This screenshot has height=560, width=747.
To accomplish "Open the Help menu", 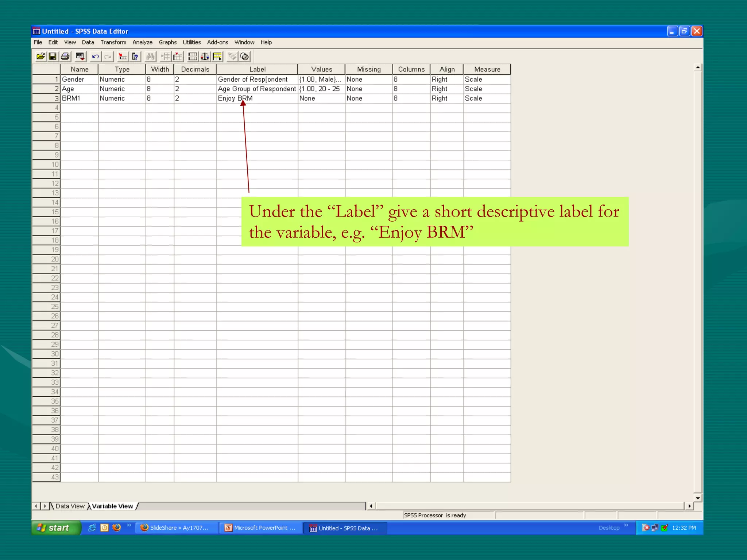I will tap(266, 42).
